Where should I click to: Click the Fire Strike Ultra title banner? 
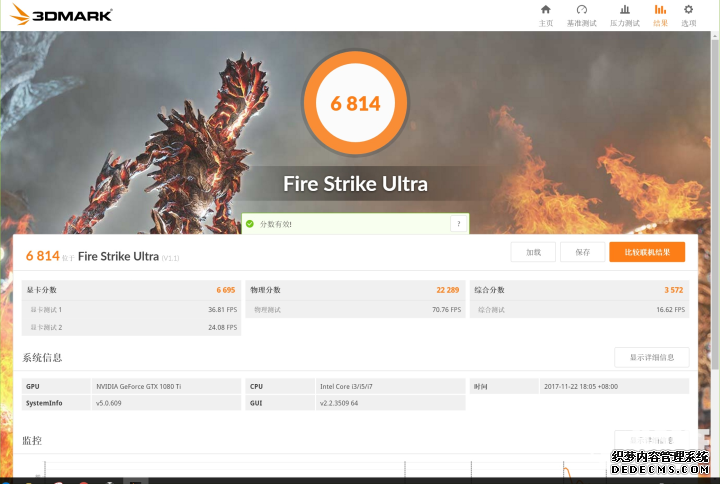coord(355,184)
